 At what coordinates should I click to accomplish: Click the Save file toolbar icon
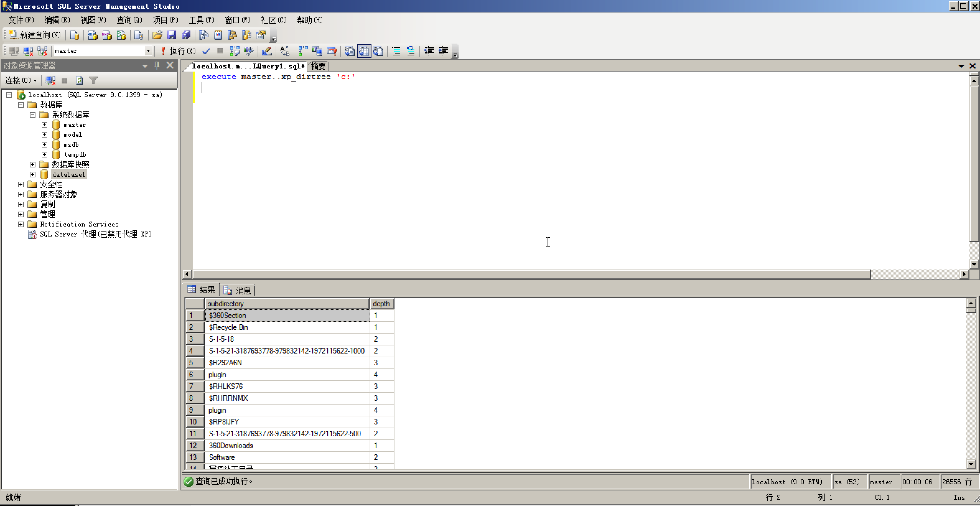click(x=171, y=35)
